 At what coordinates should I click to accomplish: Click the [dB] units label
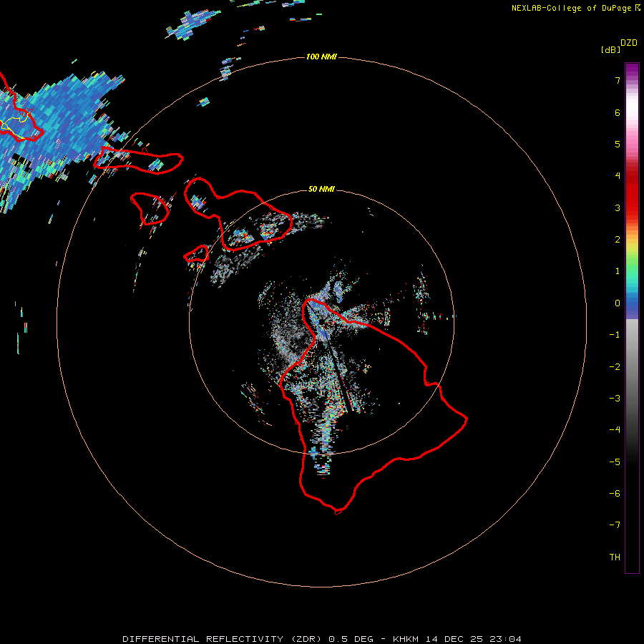point(611,50)
